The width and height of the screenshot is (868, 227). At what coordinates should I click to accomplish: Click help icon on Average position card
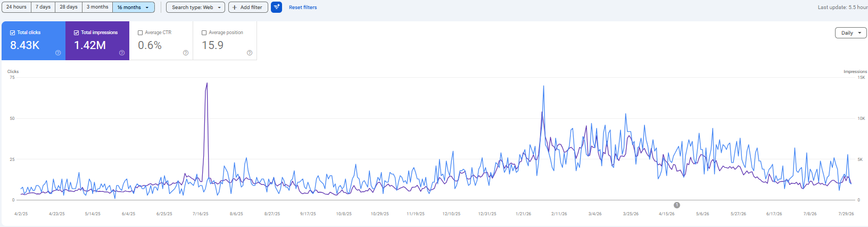[250, 53]
